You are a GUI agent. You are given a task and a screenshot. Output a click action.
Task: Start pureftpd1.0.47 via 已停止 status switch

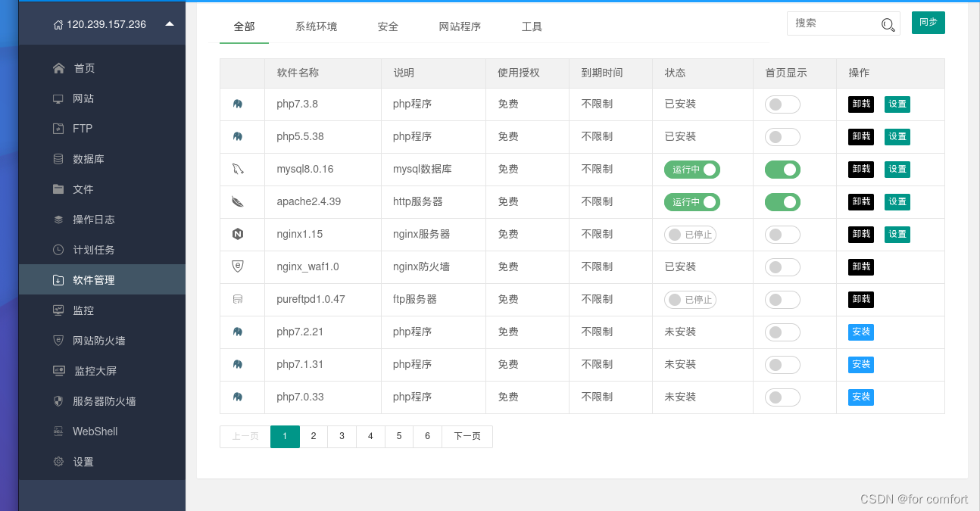[690, 300]
